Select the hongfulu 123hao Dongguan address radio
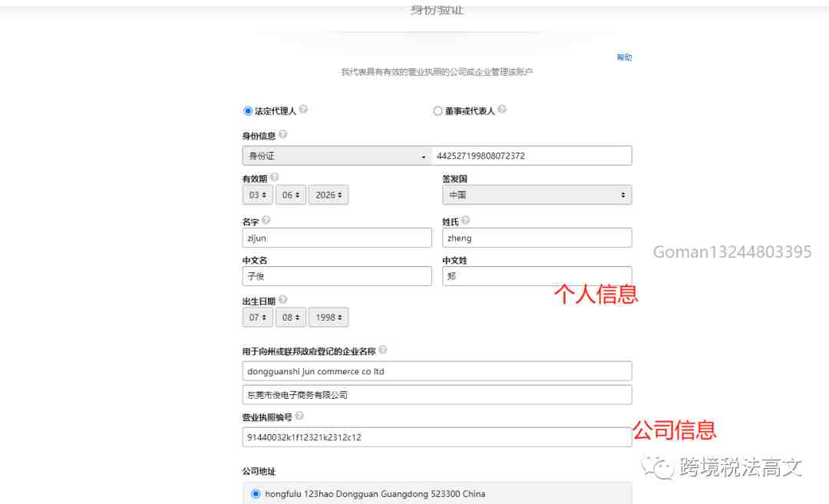This screenshot has width=829, height=504. point(256,494)
